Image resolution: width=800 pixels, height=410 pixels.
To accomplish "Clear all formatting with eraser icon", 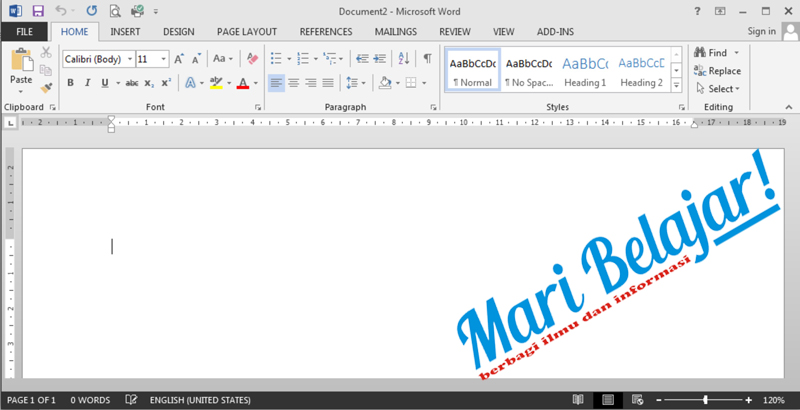I will (252, 59).
